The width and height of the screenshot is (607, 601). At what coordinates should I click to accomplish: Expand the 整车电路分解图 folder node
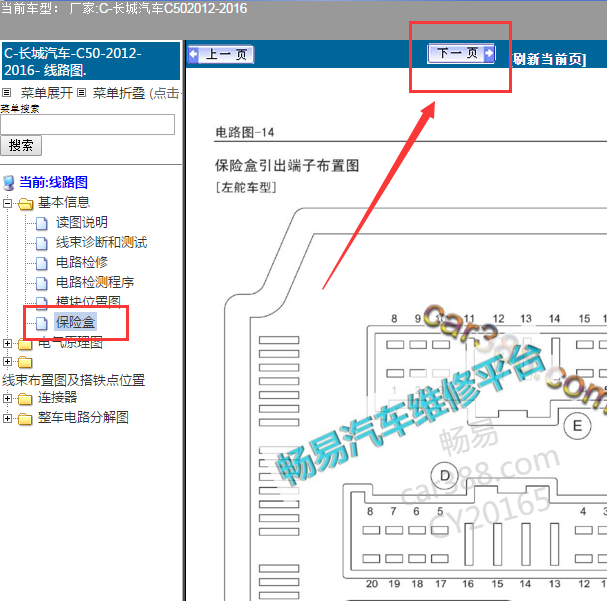(7, 418)
